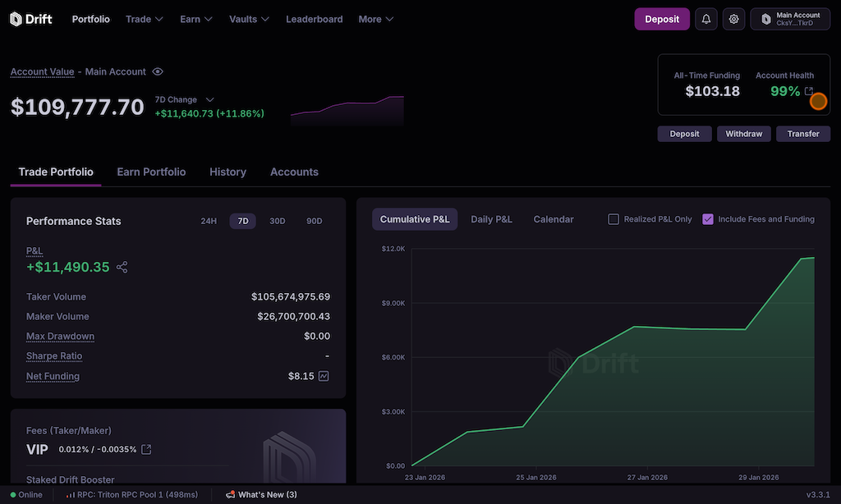Click the Withdraw button
Screen dimensions: 841x504
(x=743, y=134)
